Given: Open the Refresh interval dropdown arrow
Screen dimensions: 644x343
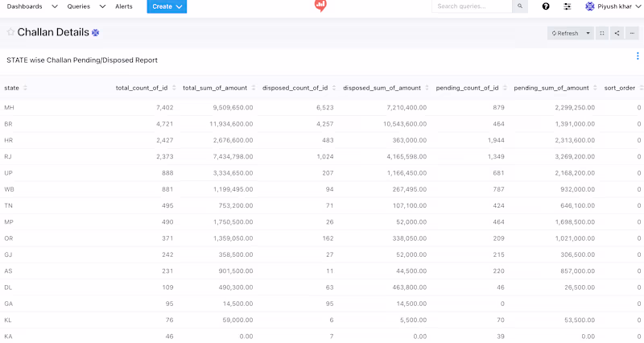Looking at the screenshot, I should point(588,33).
